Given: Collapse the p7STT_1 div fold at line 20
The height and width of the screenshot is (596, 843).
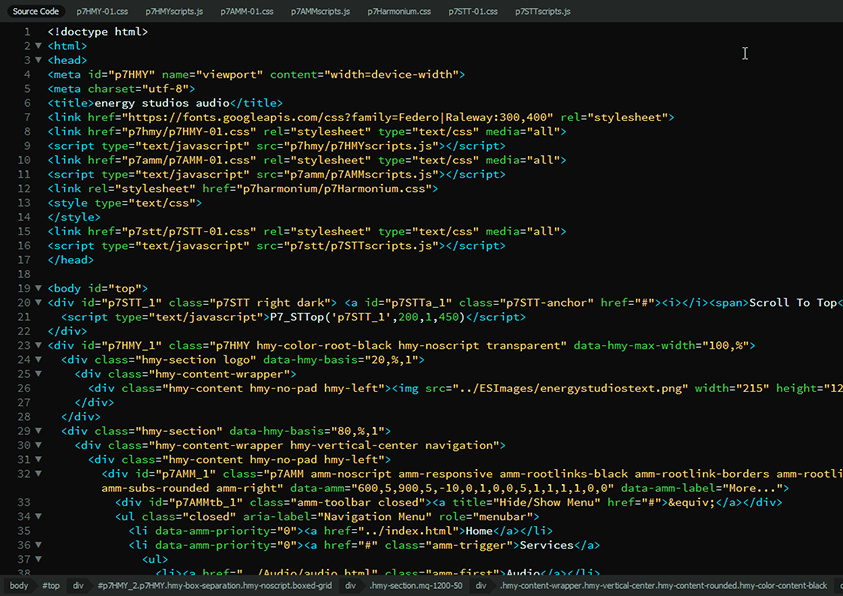Looking at the screenshot, I should (x=38, y=303).
